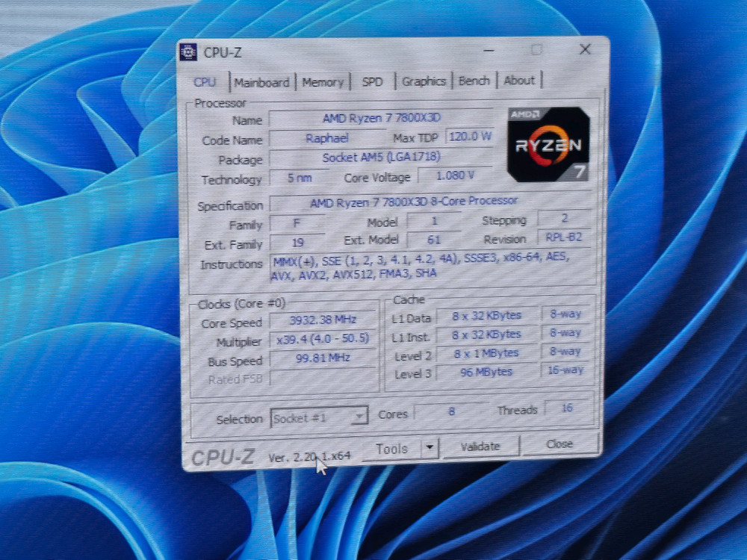Click the Specification field with 8-Core Processor

tap(430, 202)
